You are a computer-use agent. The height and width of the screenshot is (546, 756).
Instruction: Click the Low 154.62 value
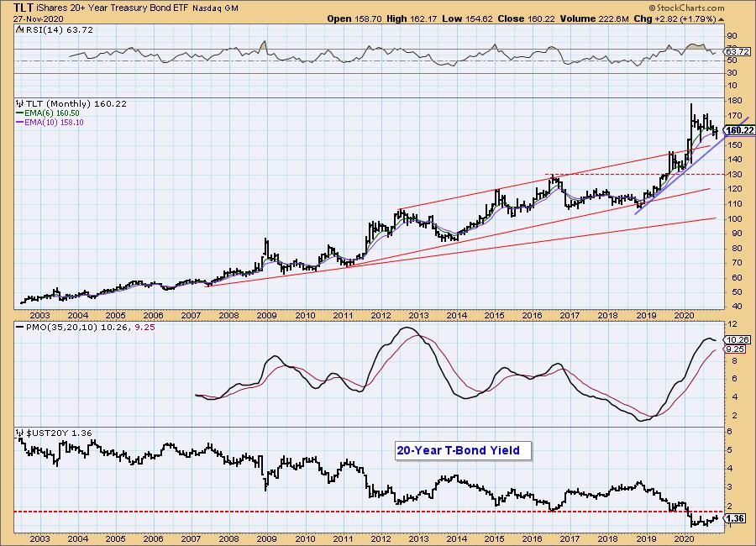[467, 18]
